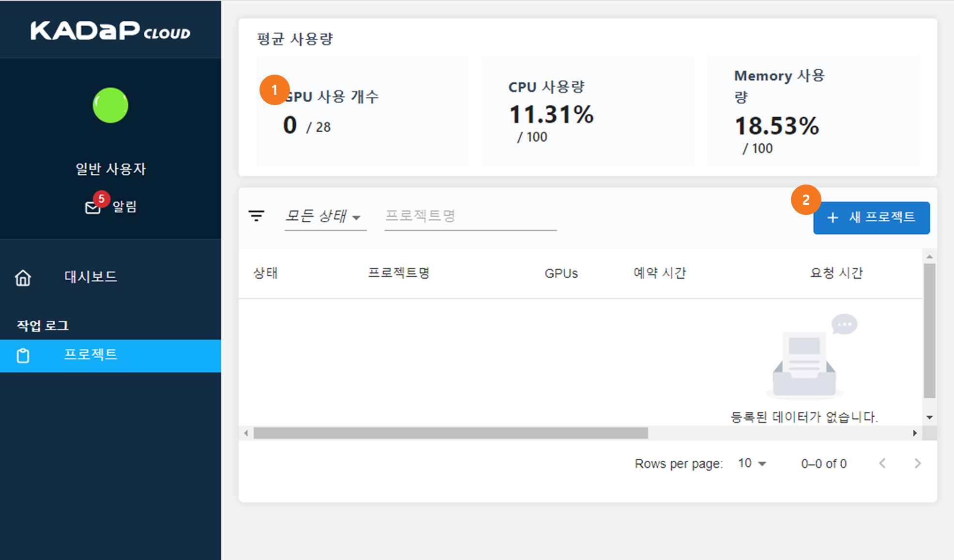Click the clipboard icon beside 프로젝트
Screen dimensions: 954x560
pos(23,356)
